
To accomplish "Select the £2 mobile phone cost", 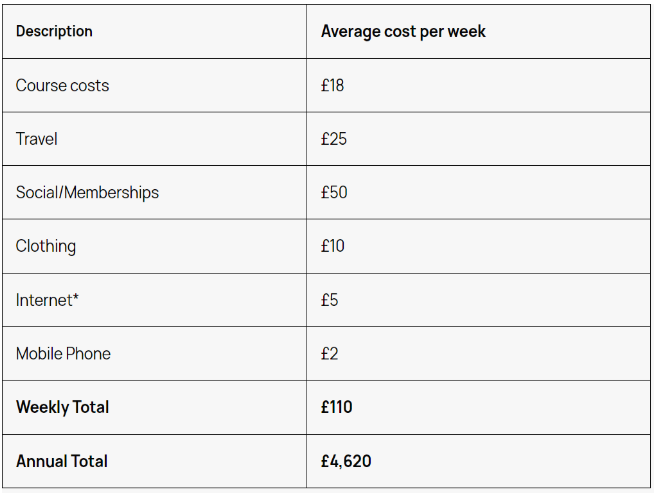I will coord(330,353).
